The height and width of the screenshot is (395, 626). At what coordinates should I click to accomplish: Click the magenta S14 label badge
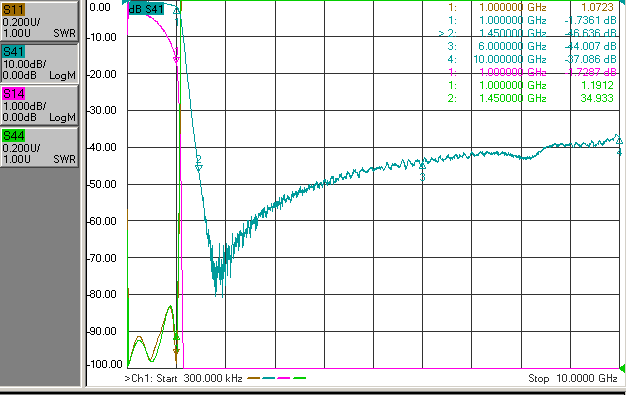tap(13, 93)
